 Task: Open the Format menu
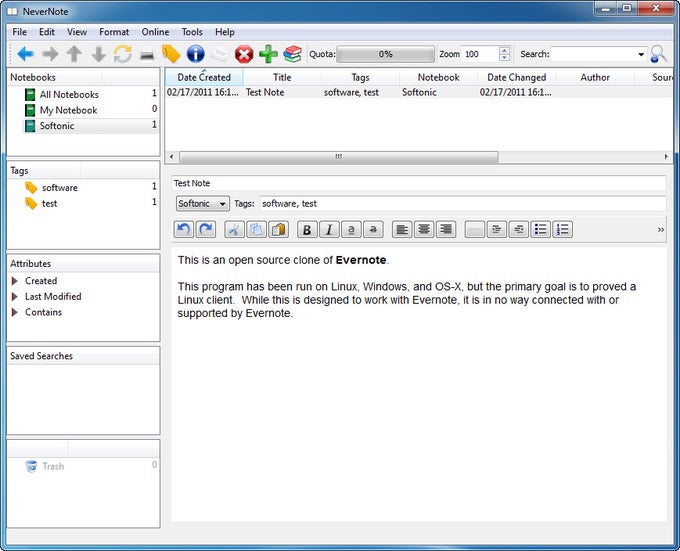[x=114, y=32]
